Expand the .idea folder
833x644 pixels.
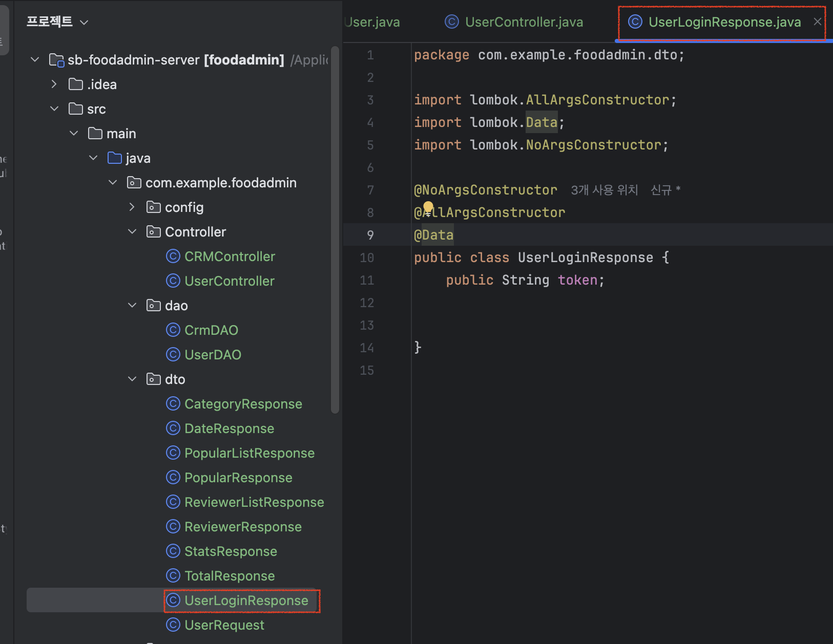54,84
